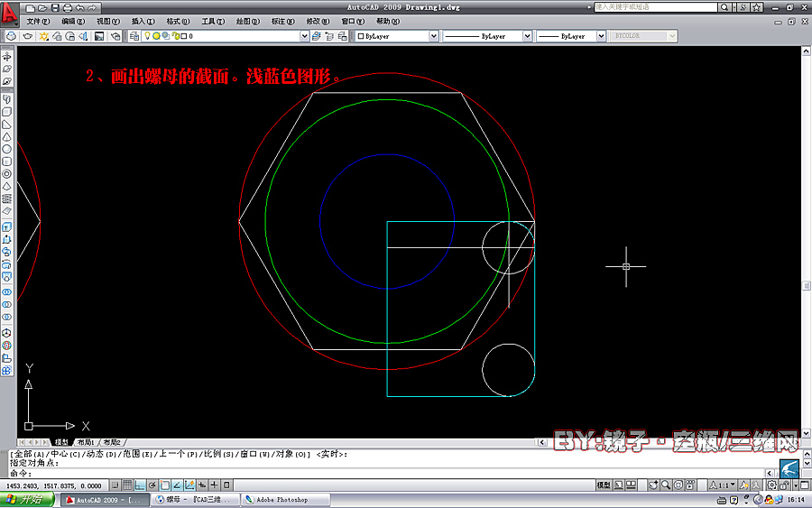The width and height of the screenshot is (812, 508).
Task: Click the red AutoCAD application menu button
Action: tap(9, 14)
